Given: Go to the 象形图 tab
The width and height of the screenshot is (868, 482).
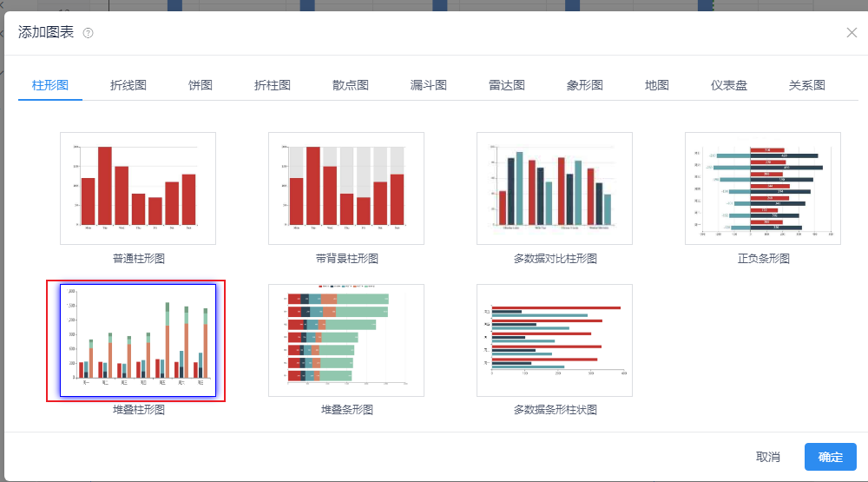Looking at the screenshot, I should (584, 85).
